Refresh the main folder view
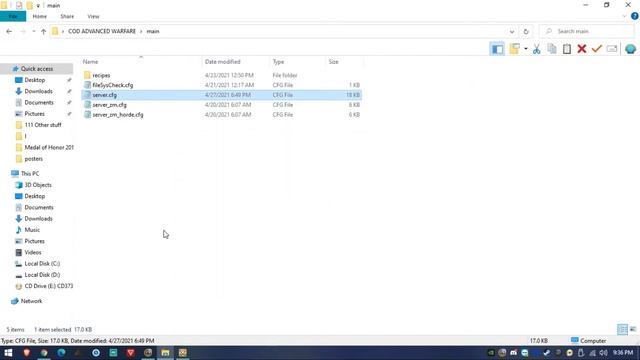640x360 pixels. (x=526, y=31)
